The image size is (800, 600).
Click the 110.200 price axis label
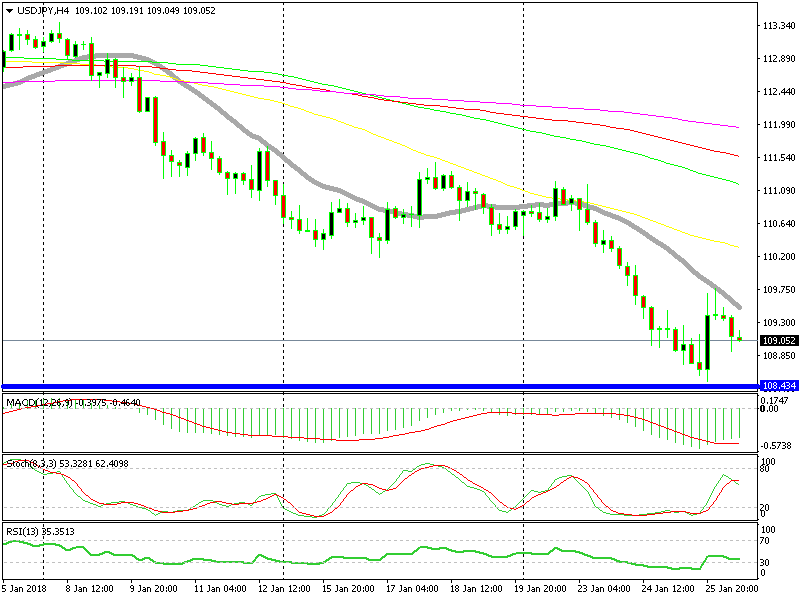point(779,257)
